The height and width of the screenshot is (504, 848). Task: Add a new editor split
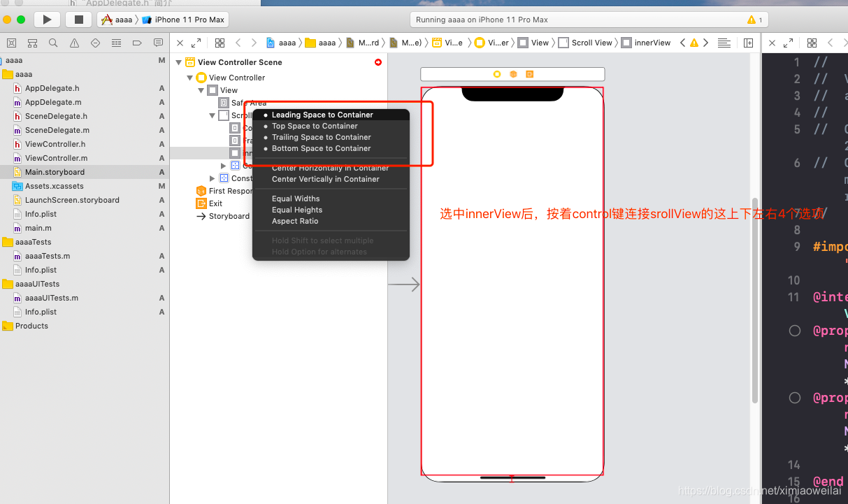[x=749, y=43]
